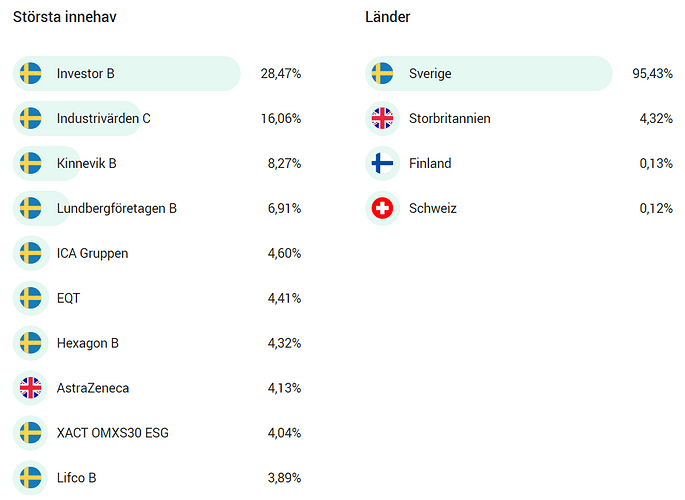685x500 pixels.
Task: Click the Finland flag icon
Action: [382, 163]
